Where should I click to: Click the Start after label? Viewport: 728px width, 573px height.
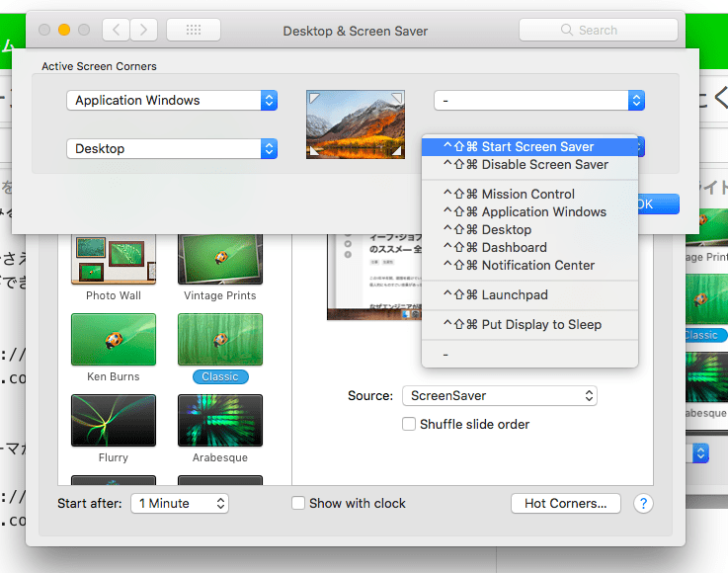tap(90, 503)
